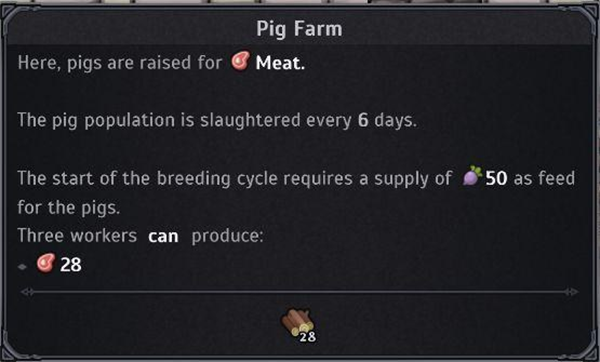Screen dimensions: 600x362
Task: Click the Pig Farm title header
Action: click(x=300, y=29)
